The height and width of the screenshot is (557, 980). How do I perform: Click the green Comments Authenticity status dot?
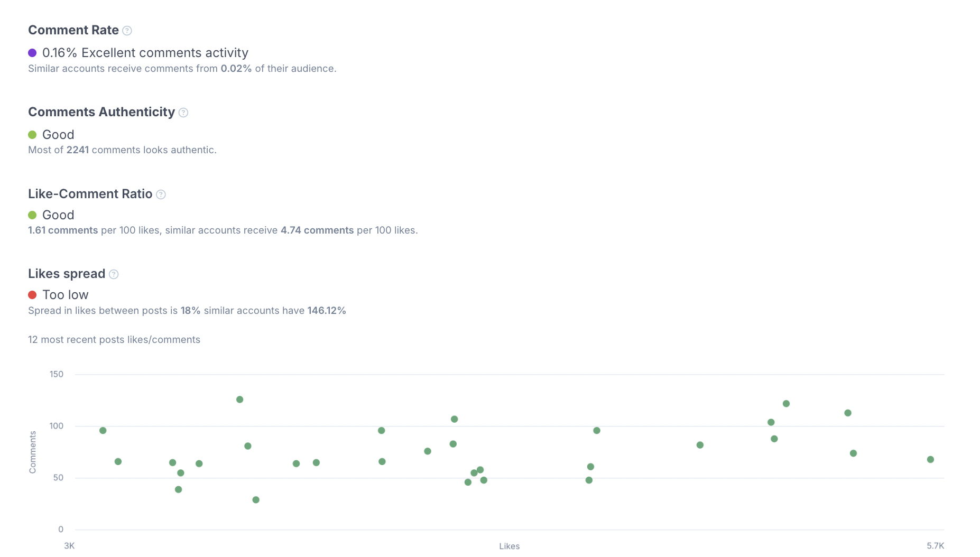coord(32,135)
